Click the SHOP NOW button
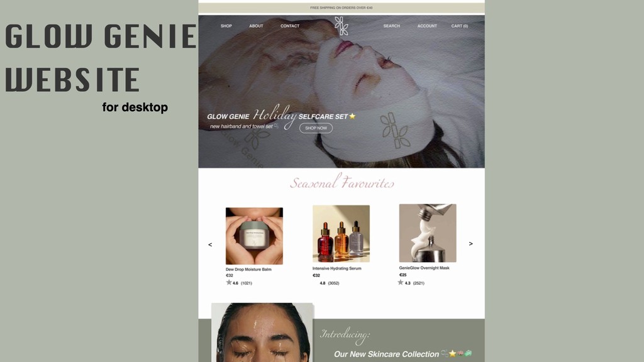This screenshot has height=362, width=644. pyautogui.click(x=316, y=128)
